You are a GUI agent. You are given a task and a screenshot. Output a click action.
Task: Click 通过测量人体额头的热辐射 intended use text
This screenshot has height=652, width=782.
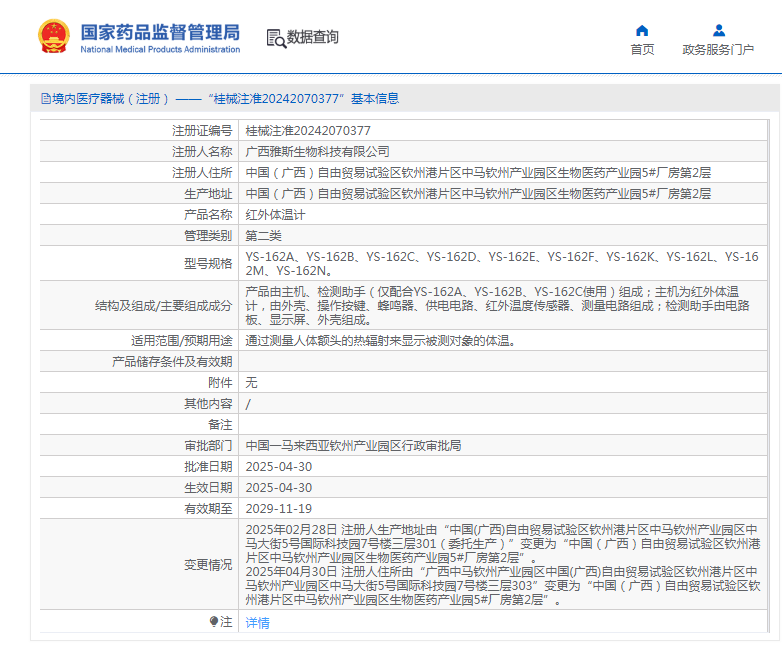(x=381, y=341)
